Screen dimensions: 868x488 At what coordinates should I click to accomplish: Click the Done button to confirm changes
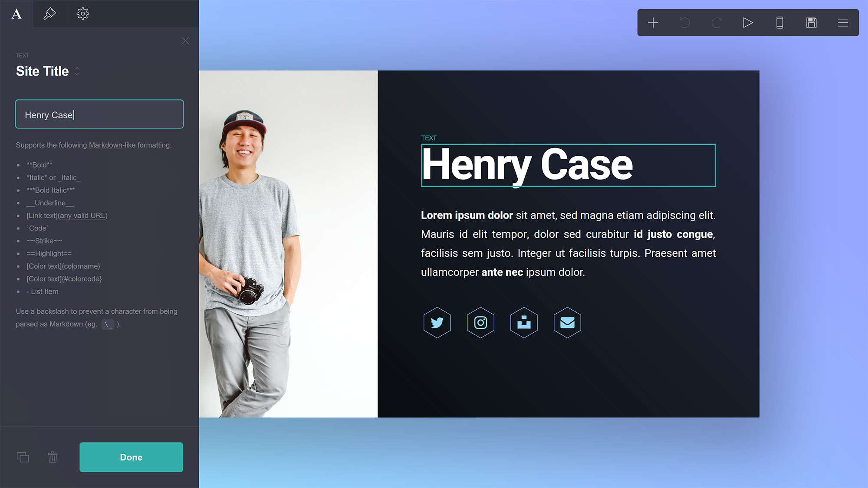pyautogui.click(x=131, y=457)
